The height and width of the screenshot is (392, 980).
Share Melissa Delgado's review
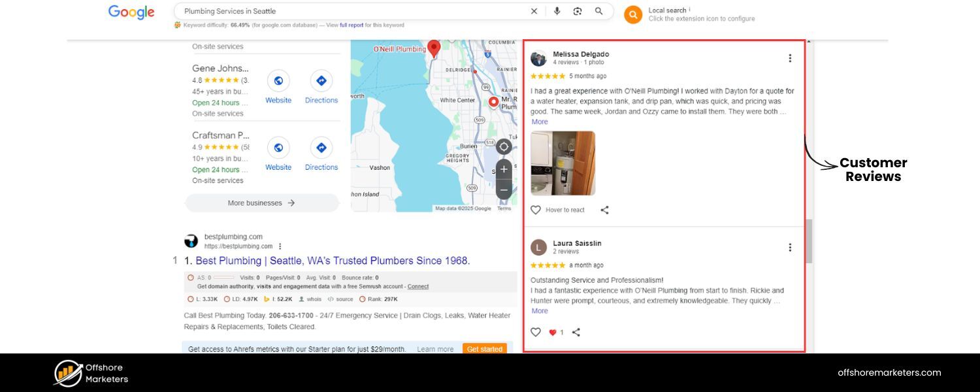coord(604,210)
